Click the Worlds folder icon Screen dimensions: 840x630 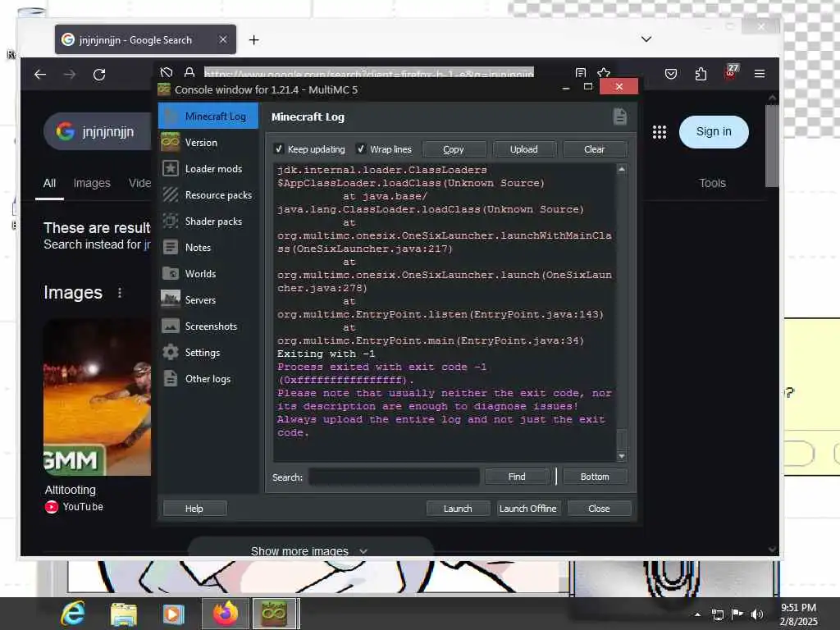point(171,273)
